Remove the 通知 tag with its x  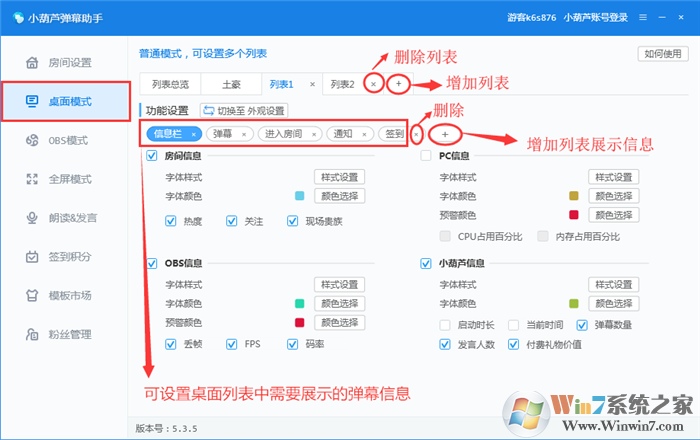[364, 134]
